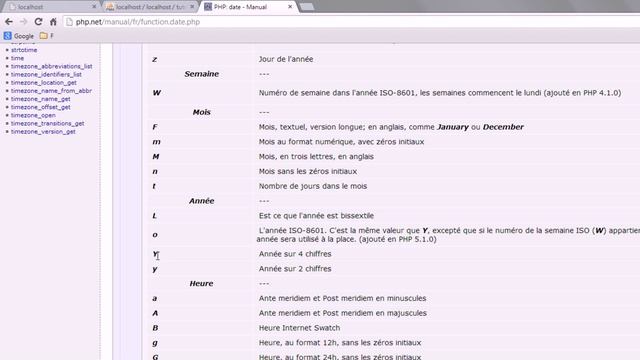Click 'Année sur 2 chiffres' text
640x360 pixels.
click(x=295, y=269)
